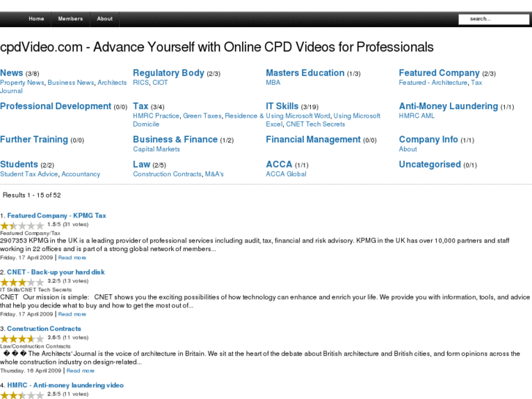Open the Home menu item
Viewport: 532px width, 399px height.
tap(37, 19)
